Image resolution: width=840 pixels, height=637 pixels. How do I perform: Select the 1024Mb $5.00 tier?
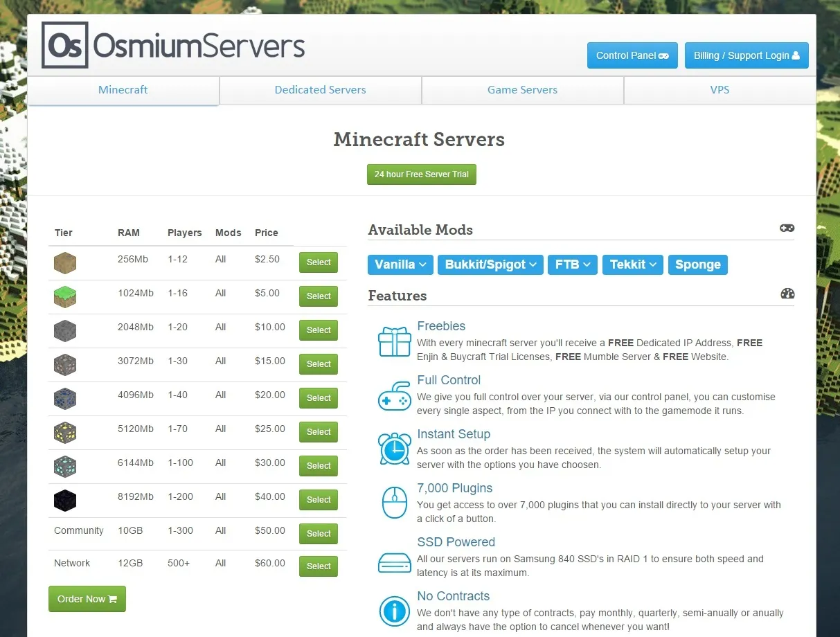[319, 296]
